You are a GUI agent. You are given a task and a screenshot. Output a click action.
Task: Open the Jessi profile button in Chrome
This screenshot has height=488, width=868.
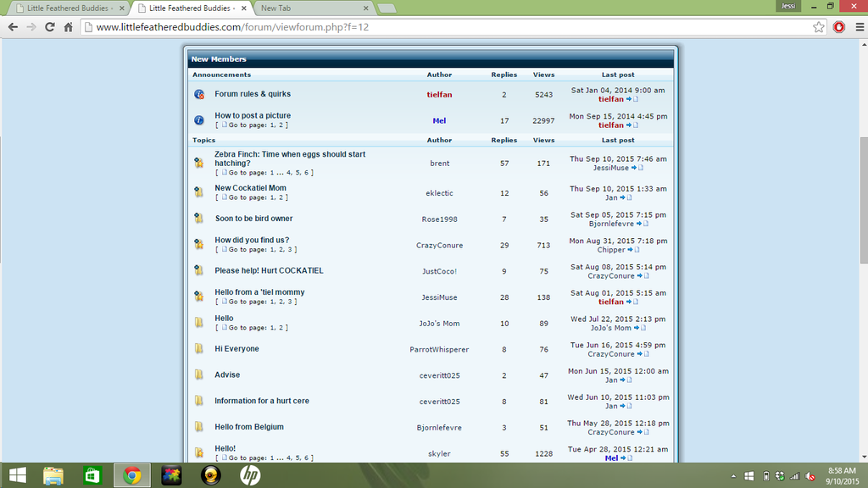pyautogui.click(x=788, y=6)
